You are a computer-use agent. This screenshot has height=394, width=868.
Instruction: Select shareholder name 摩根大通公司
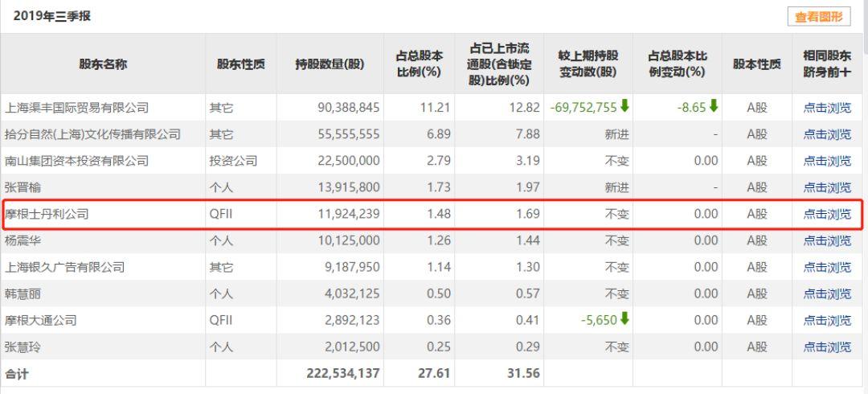40,320
